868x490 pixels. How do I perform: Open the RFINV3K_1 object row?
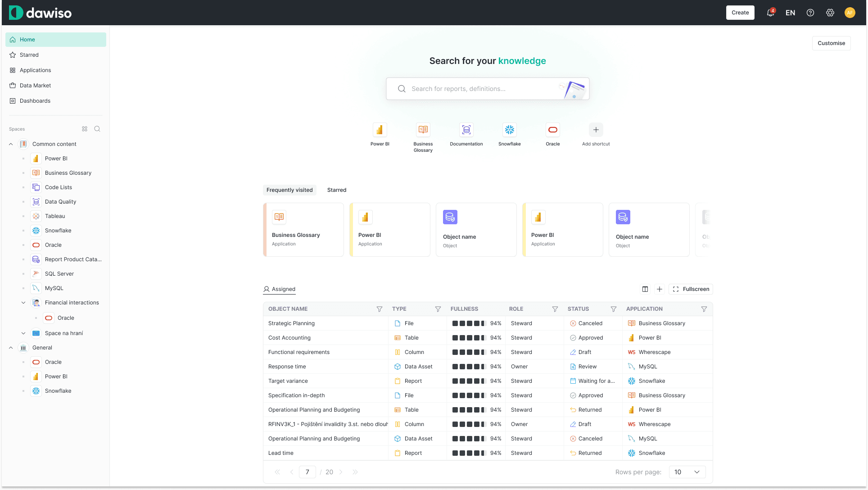click(488, 424)
